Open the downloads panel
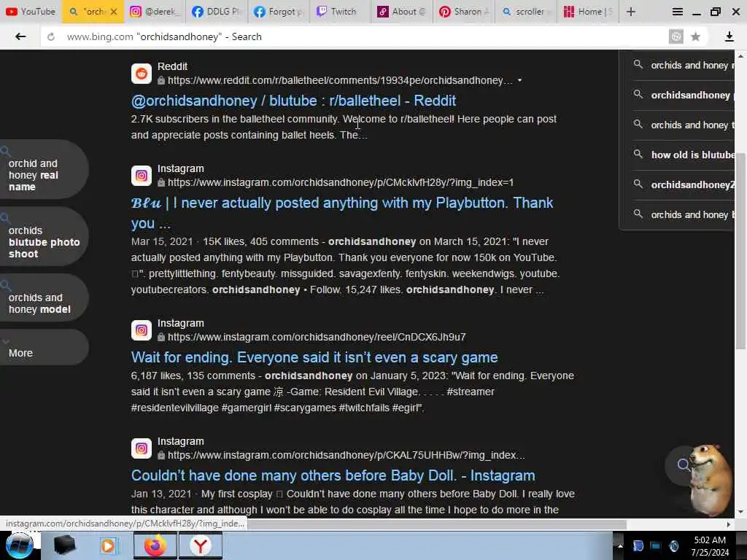Screen dimensions: 747x560 point(729,36)
